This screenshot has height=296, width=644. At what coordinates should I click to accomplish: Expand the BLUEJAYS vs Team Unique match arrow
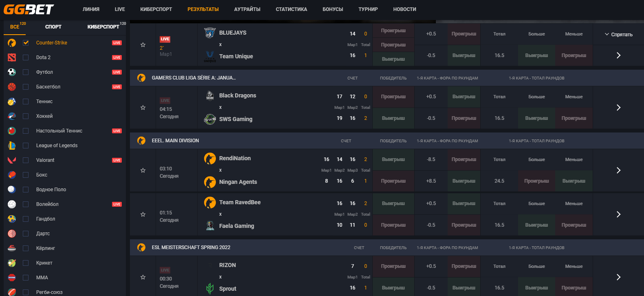(618, 55)
